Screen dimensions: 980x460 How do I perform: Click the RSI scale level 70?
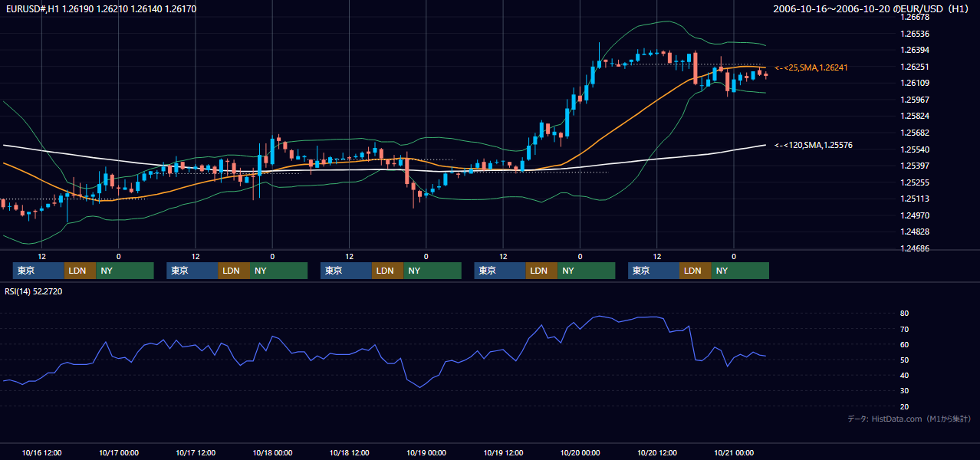[x=905, y=329]
